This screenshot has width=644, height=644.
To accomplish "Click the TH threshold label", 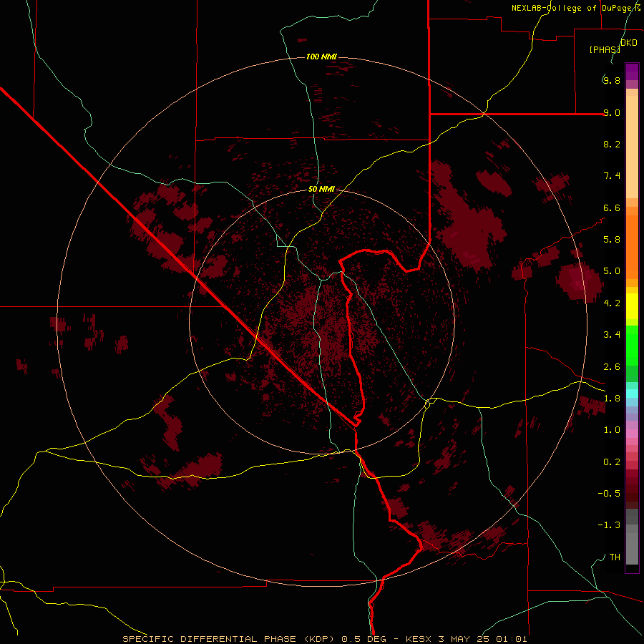I will (x=615, y=557).
